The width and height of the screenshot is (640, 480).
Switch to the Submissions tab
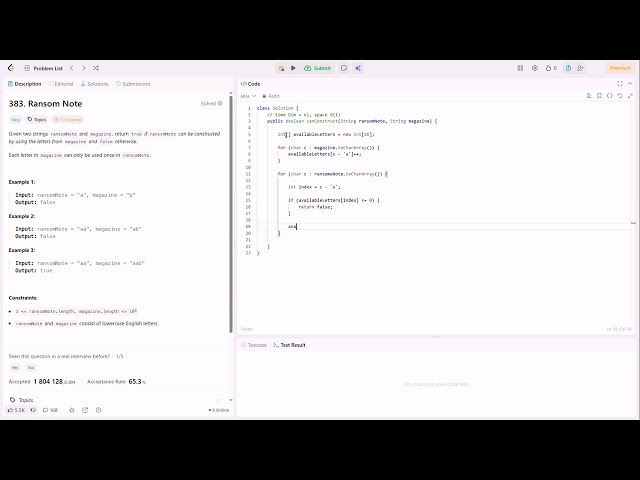pos(133,84)
